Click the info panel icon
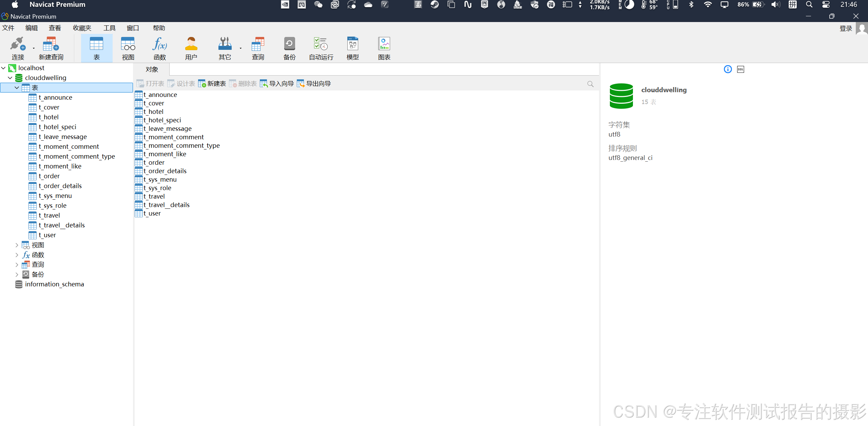The image size is (868, 426). tap(728, 69)
